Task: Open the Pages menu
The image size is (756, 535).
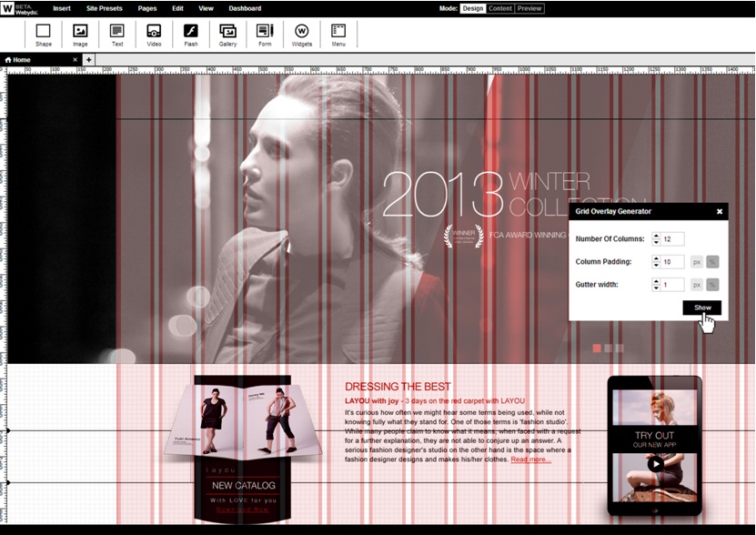Action: tap(146, 7)
